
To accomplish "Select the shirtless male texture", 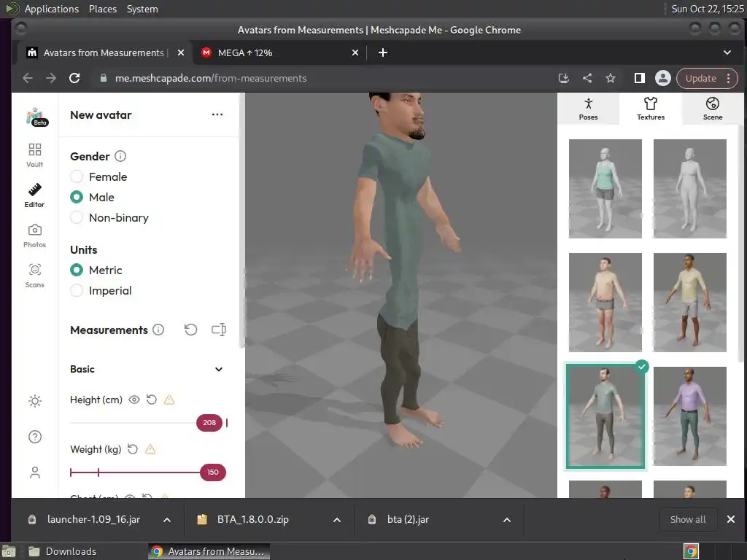I will (605, 303).
